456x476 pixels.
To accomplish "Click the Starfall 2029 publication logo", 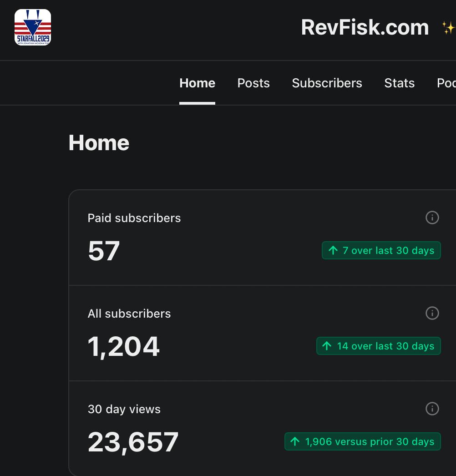I will pyautogui.click(x=33, y=27).
